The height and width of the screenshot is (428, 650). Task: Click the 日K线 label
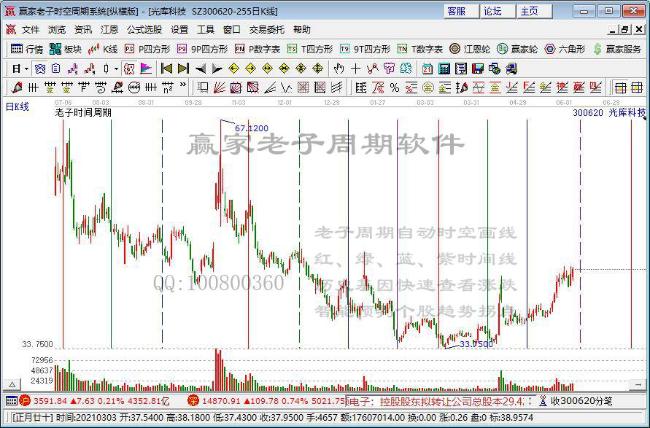click(17, 107)
